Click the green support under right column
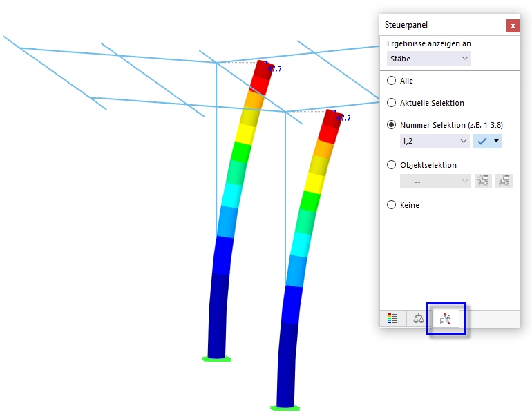Viewport: 532px width, 419px height. click(x=285, y=408)
